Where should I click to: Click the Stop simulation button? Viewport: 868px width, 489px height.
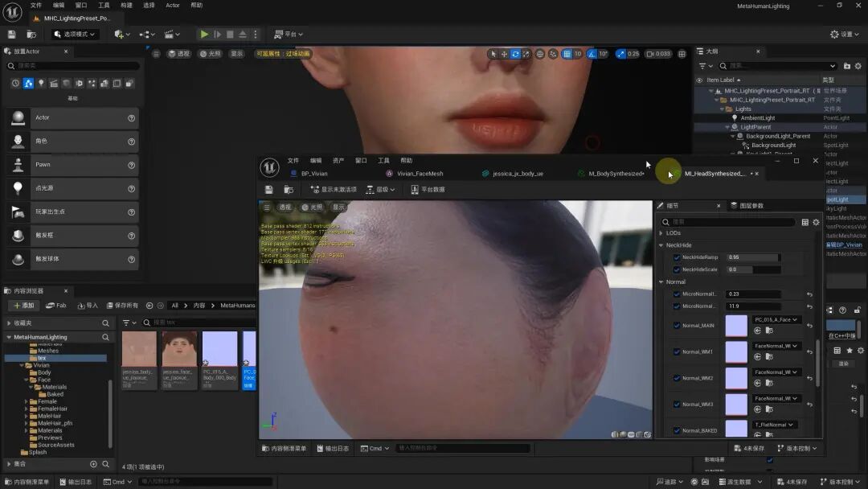[x=230, y=35]
